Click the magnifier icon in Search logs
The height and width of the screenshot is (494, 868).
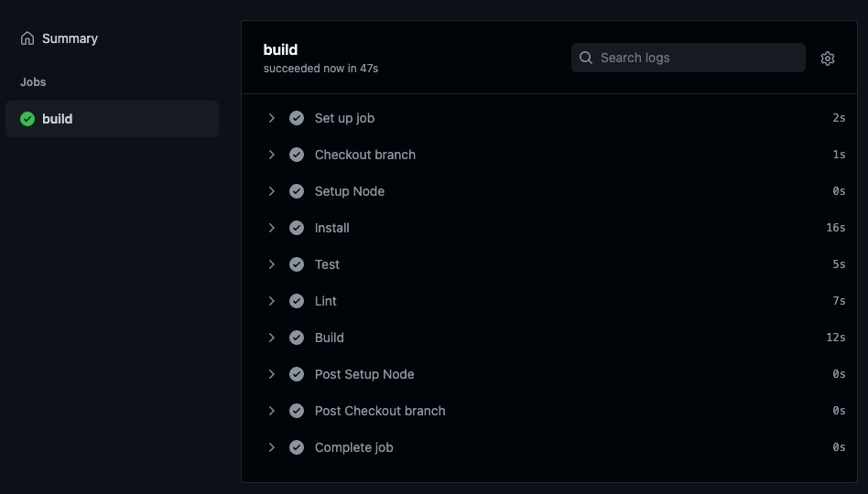click(586, 58)
